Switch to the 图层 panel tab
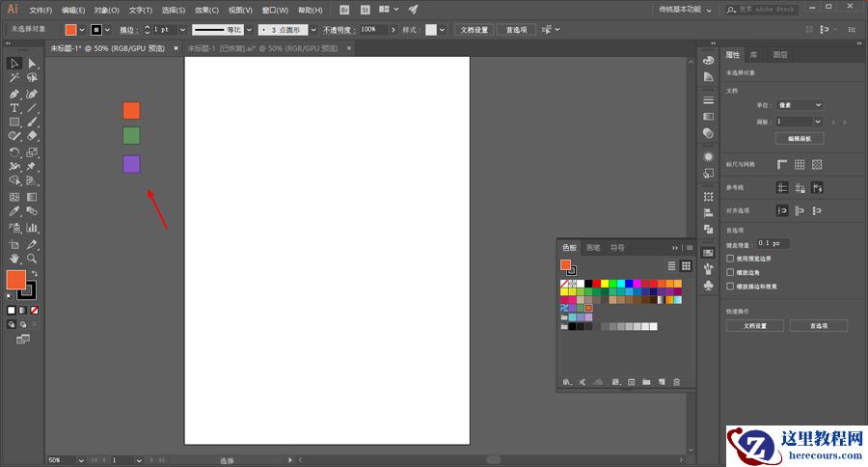This screenshot has height=467, width=868. (x=780, y=55)
